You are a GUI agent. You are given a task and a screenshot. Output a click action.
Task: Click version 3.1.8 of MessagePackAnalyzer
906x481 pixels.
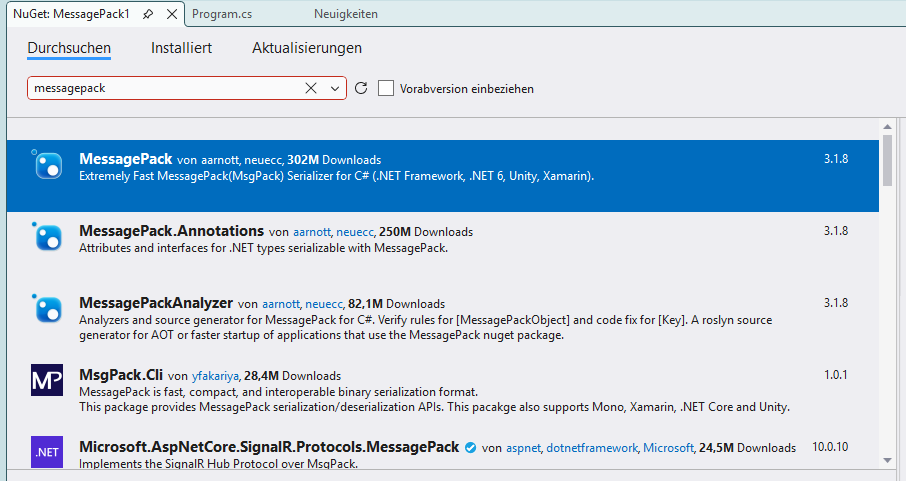point(836,302)
